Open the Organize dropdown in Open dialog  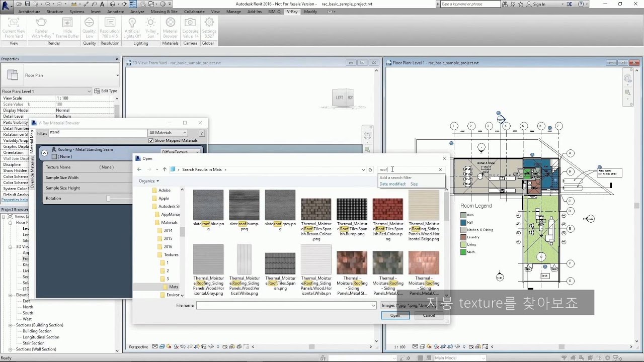(149, 181)
